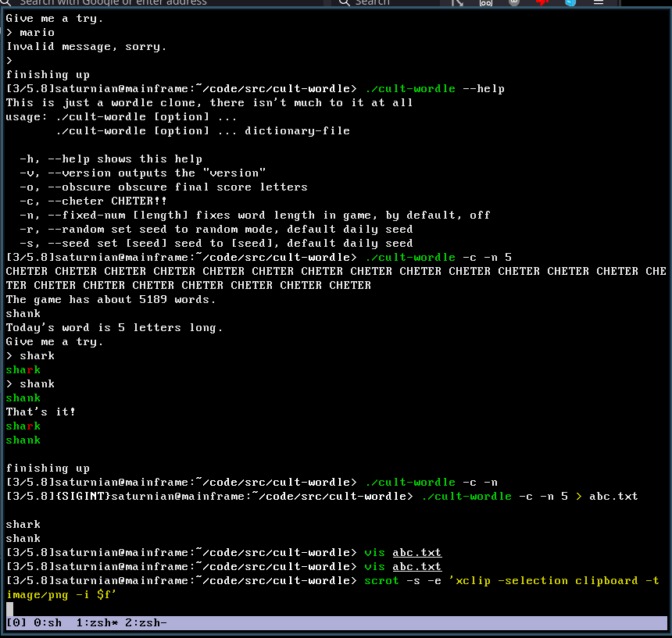Screen dimensions: 672x638
Task: Click the "That's it!" message
Action: tap(41, 412)
